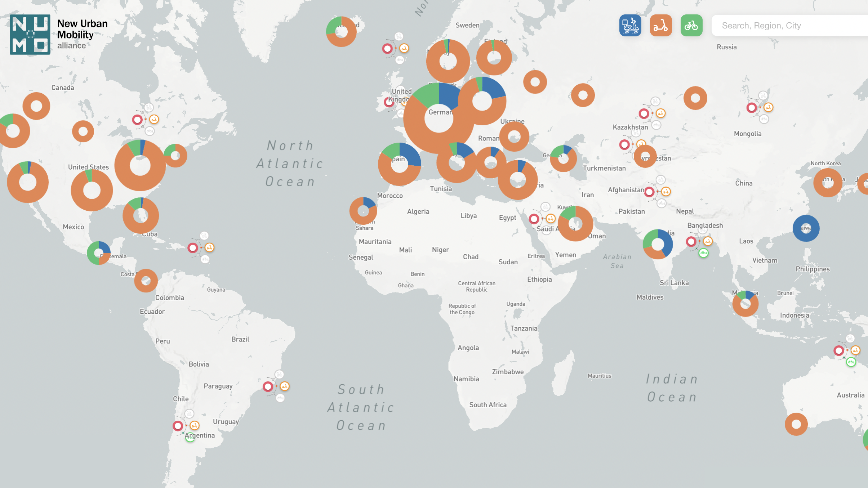The width and height of the screenshot is (868, 488).
Task: Select the green bikeshare filter
Action: coord(692,26)
